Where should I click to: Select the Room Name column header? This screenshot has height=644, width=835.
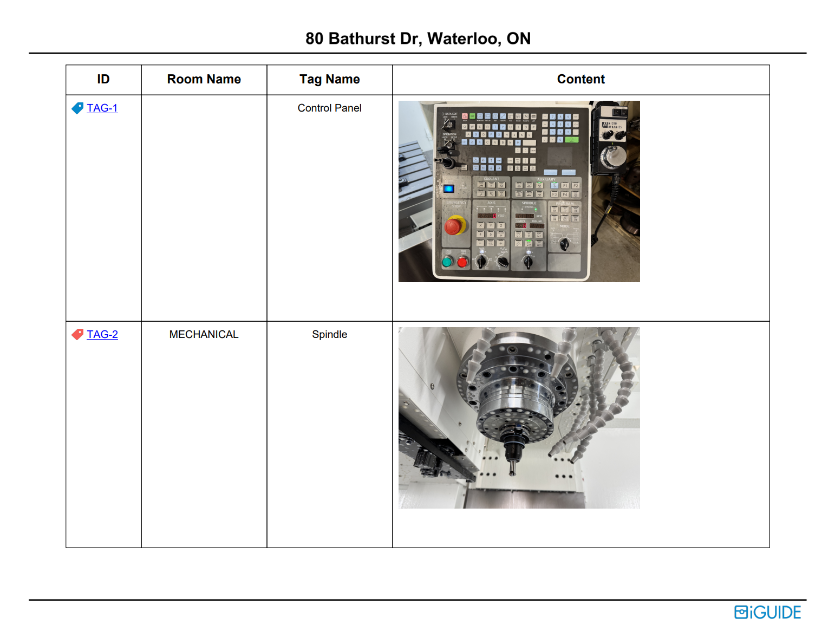tap(204, 80)
